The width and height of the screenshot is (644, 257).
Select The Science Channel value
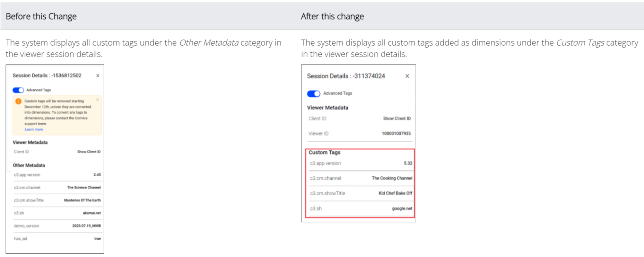click(84, 187)
